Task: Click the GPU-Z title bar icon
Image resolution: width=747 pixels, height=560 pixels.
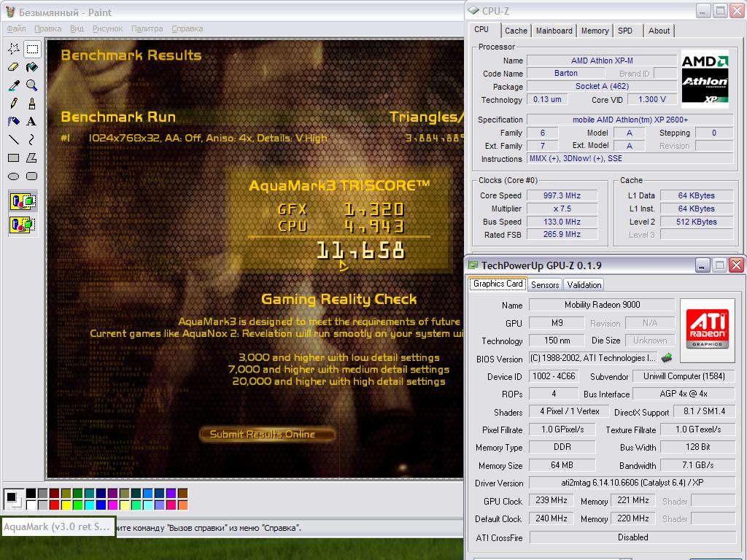Action: 473,265
